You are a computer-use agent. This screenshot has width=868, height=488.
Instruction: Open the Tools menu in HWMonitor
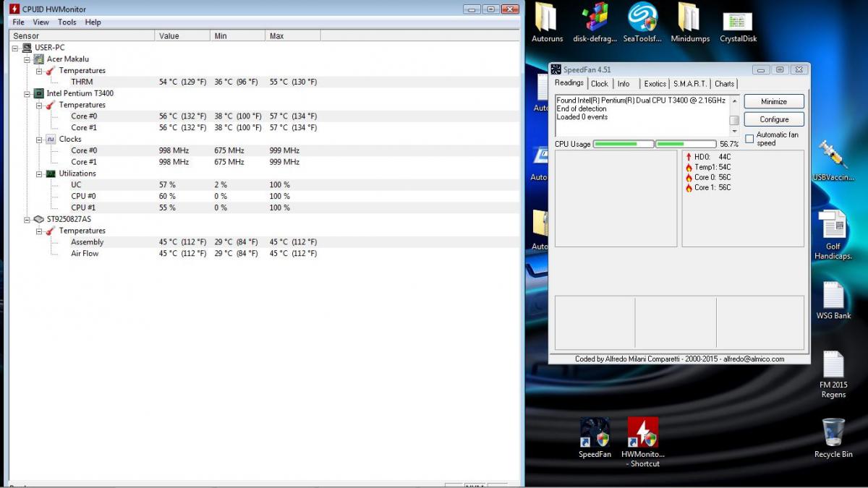[67, 22]
